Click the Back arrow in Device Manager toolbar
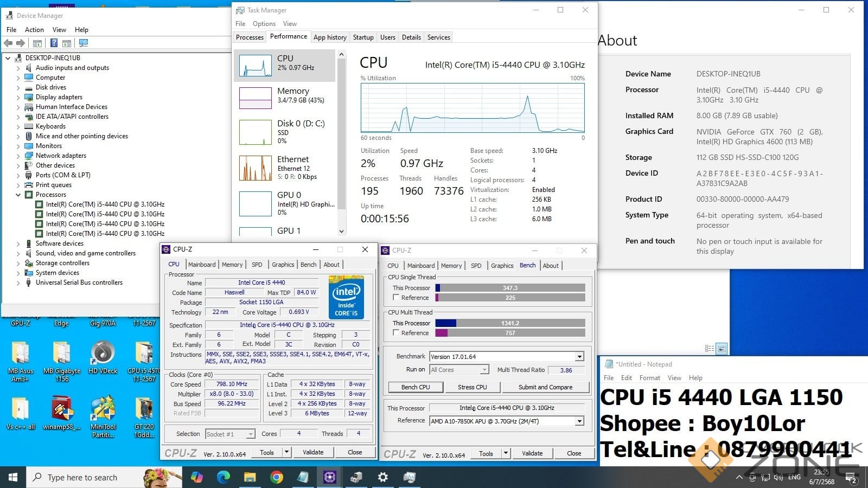 click(x=8, y=43)
